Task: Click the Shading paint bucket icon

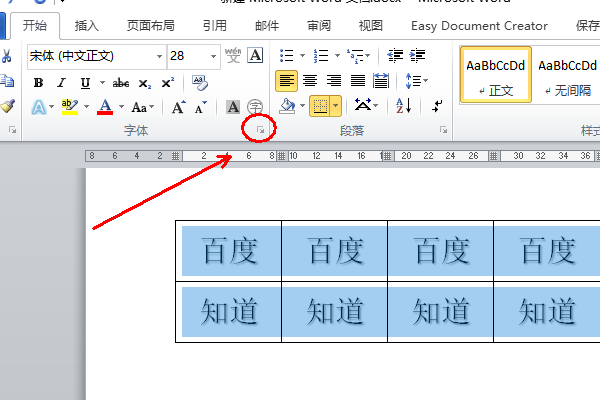Action: [x=288, y=106]
